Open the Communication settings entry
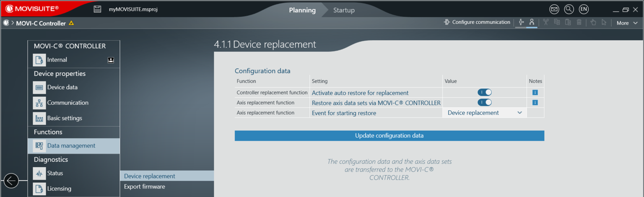 coord(68,103)
